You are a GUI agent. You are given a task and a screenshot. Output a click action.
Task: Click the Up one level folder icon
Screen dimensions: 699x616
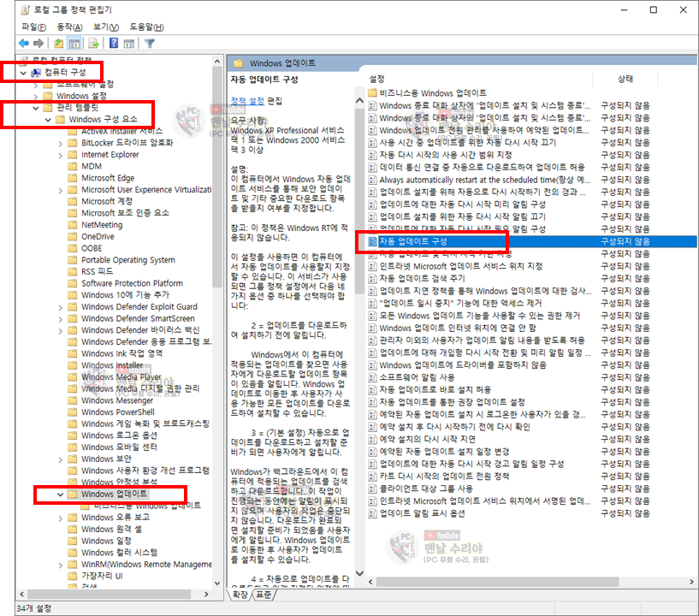pyautogui.click(x=58, y=44)
